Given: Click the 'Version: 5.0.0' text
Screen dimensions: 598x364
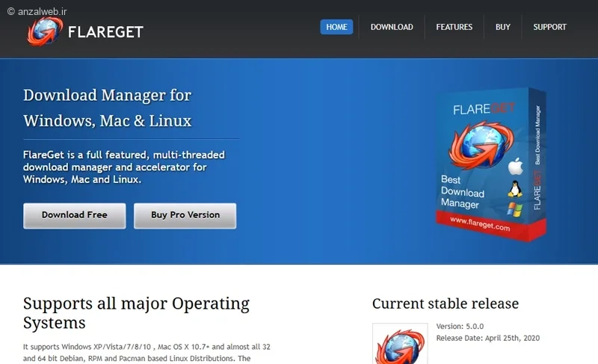Looking at the screenshot, I should click(460, 327).
